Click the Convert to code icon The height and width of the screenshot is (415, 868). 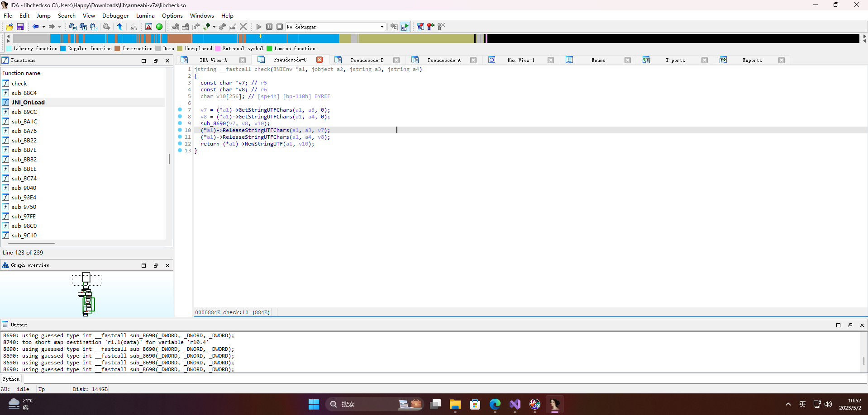coord(175,27)
